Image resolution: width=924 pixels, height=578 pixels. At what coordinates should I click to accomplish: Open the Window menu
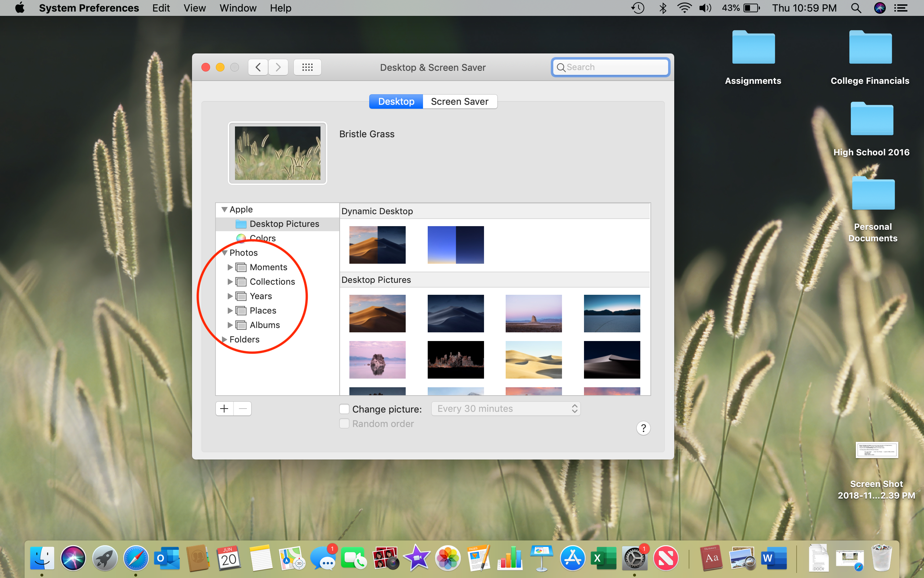[x=237, y=8]
